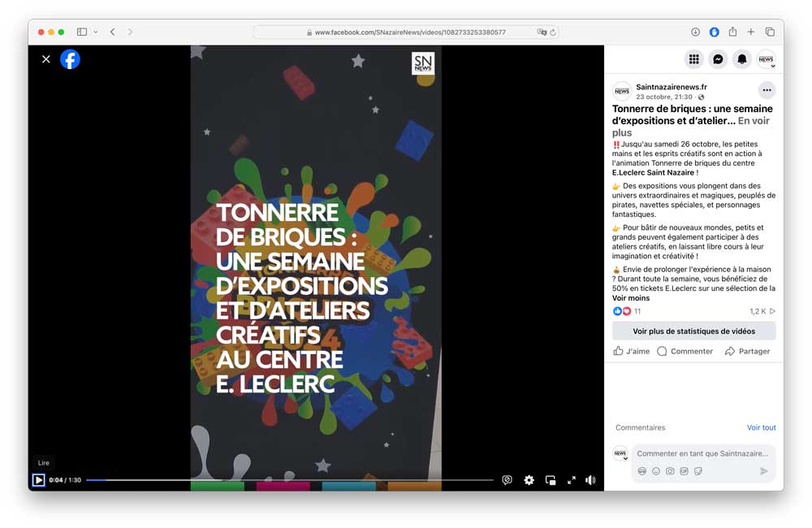Screen dimensions: 812x528
Task: Click the video progress bar
Action: click(290, 480)
